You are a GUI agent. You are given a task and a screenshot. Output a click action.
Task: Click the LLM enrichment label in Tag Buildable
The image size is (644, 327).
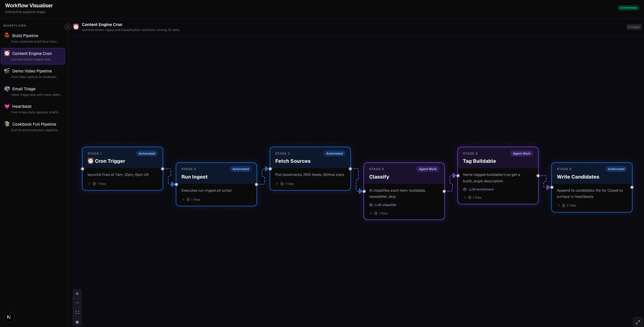coord(481,189)
